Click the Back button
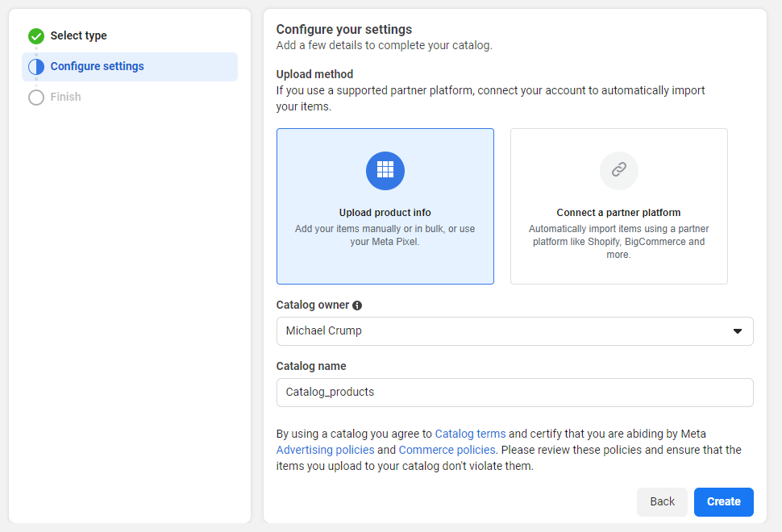Viewport: 782px width, 532px height. 662,501
